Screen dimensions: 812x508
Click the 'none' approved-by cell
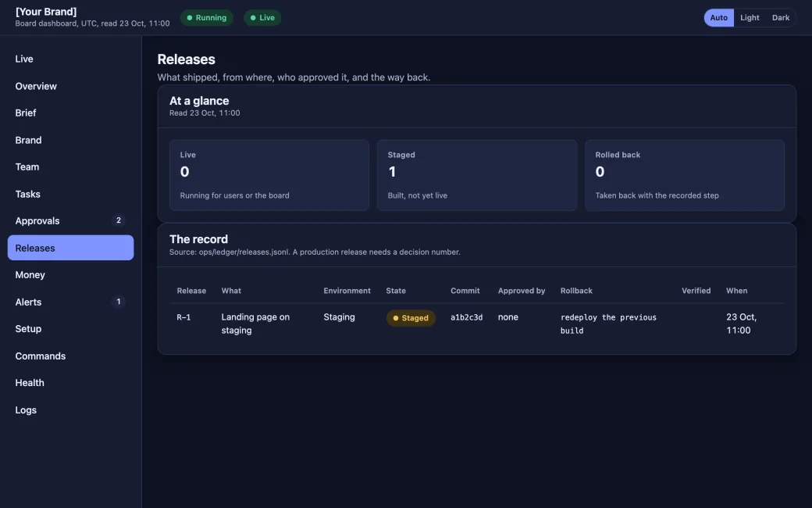tap(508, 317)
